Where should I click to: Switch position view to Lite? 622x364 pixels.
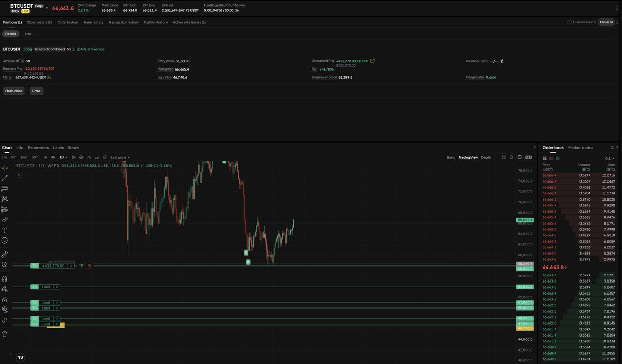[x=28, y=34]
